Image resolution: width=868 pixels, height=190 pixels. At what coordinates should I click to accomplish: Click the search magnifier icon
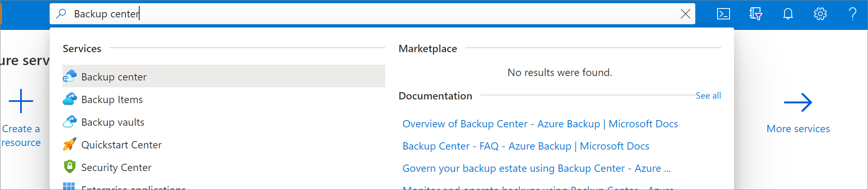(61, 14)
